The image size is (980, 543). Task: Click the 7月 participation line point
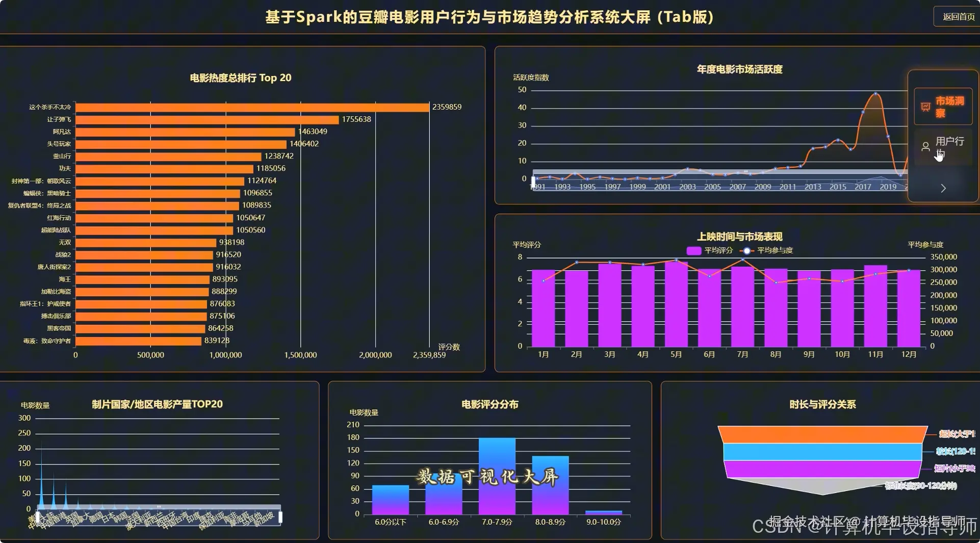point(742,260)
